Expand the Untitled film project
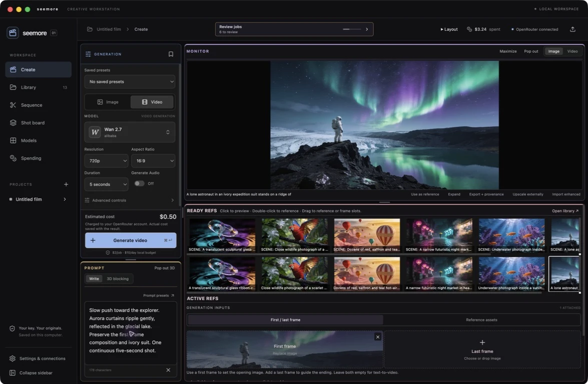588x384 pixels. [x=65, y=199]
